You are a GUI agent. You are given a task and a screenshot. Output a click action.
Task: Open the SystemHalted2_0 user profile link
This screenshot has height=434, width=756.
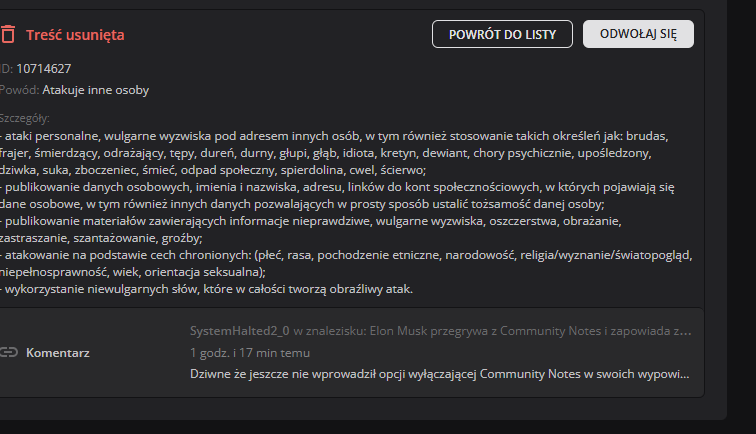pos(240,329)
